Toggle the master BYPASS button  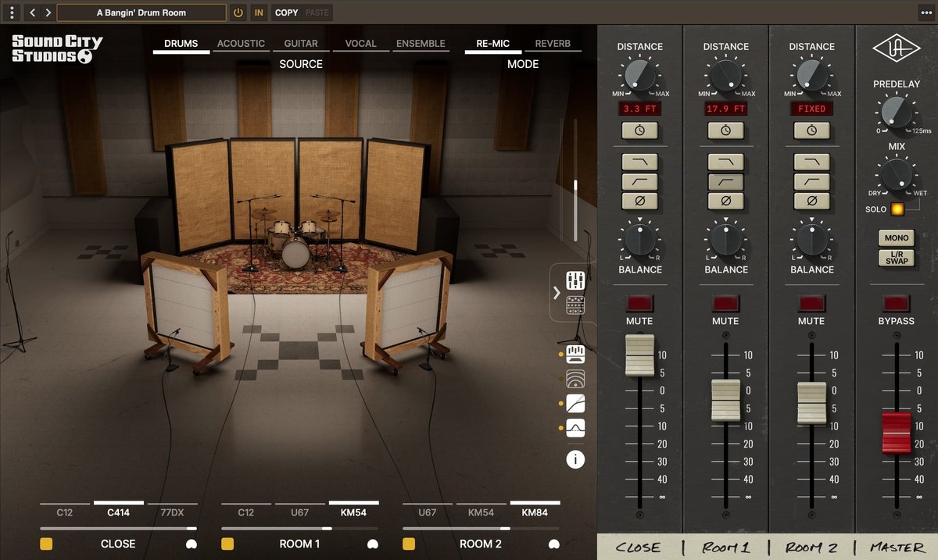pos(897,303)
